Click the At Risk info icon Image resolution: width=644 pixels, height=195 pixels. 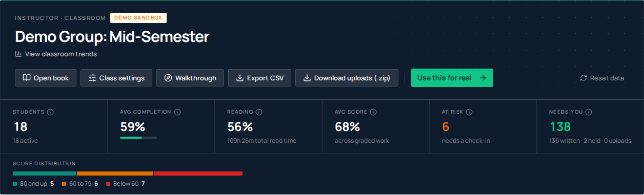(x=469, y=112)
